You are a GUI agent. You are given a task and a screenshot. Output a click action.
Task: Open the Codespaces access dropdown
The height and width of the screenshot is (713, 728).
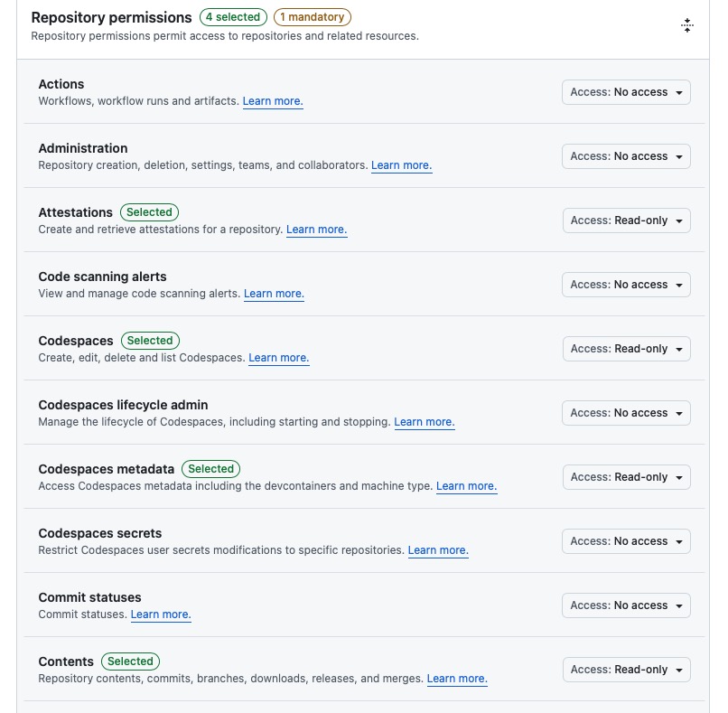[x=626, y=349]
